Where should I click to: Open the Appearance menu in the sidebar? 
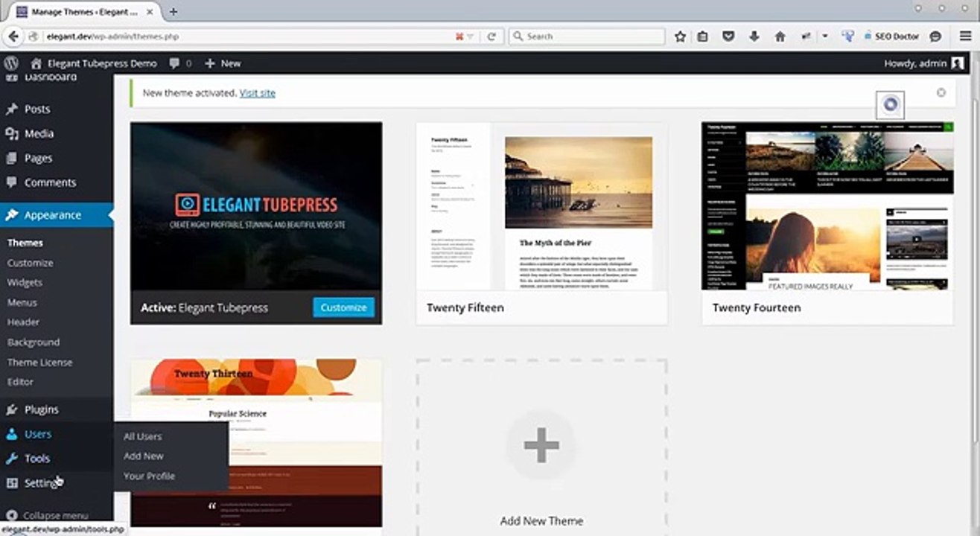[x=57, y=215]
